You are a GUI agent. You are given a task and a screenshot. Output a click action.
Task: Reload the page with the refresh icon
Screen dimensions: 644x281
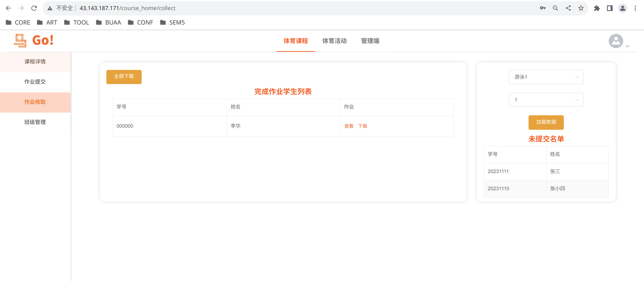click(34, 8)
